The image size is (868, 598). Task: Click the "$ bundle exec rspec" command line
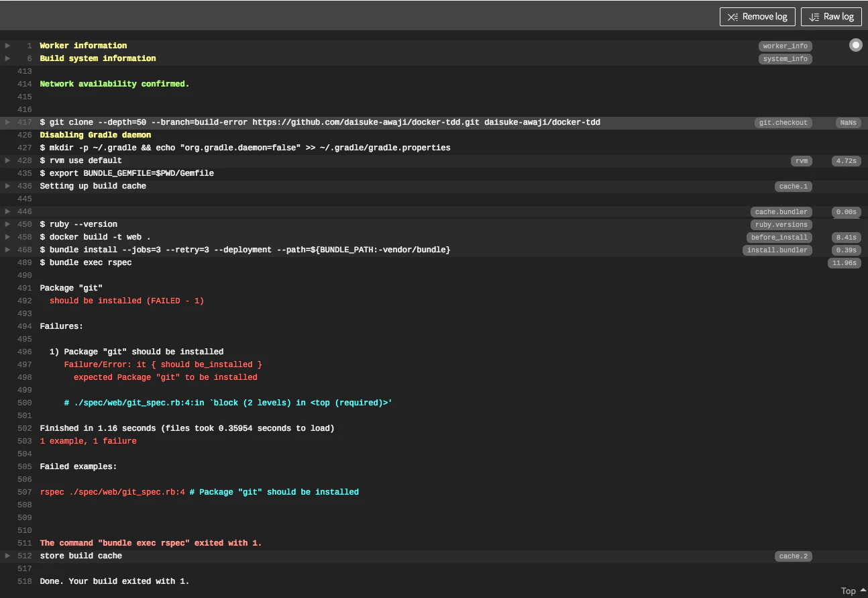pos(86,262)
